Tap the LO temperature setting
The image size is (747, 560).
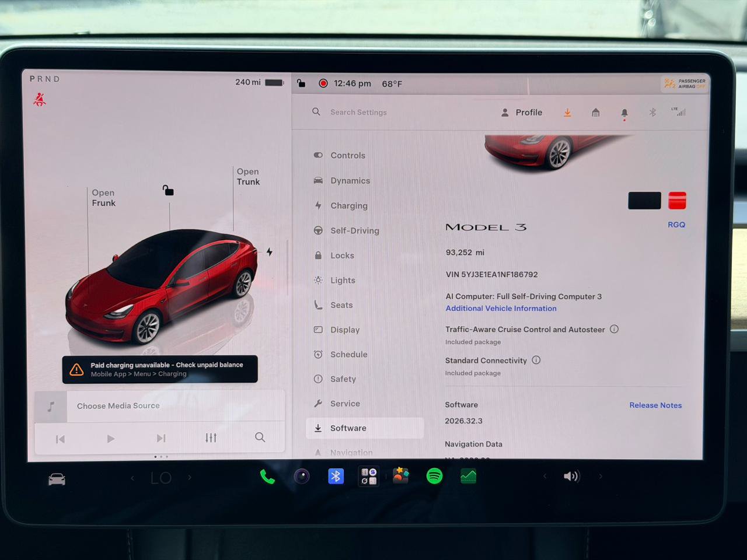[x=161, y=478]
